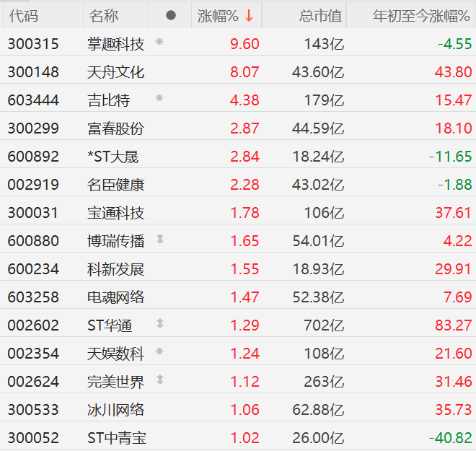
Task: Click the 名称 column header
Action: (x=104, y=16)
